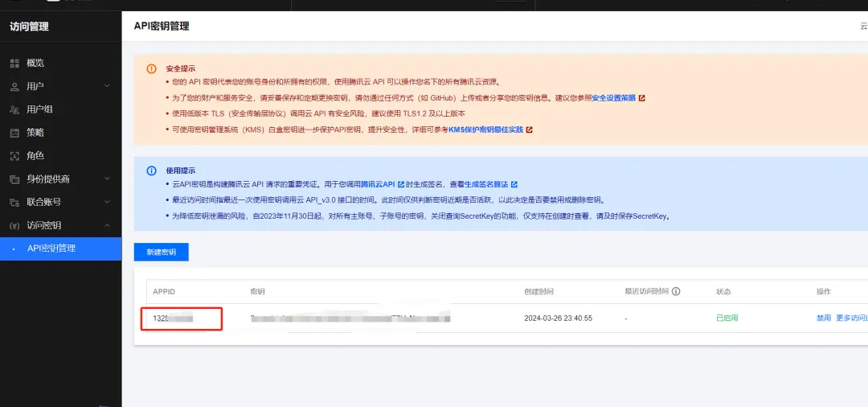
Task: Expand the 用户 submenu chevron
Action: click(x=108, y=86)
